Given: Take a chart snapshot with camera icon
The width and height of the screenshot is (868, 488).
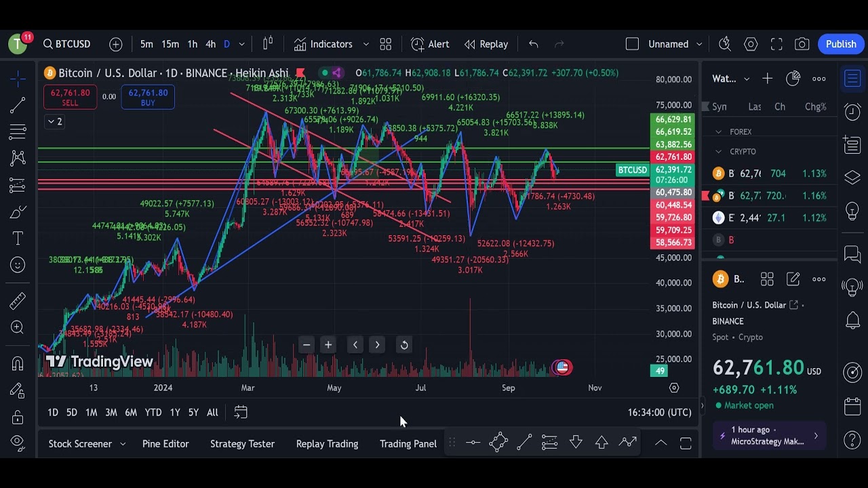Looking at the screenshot, I should [802, 44].
